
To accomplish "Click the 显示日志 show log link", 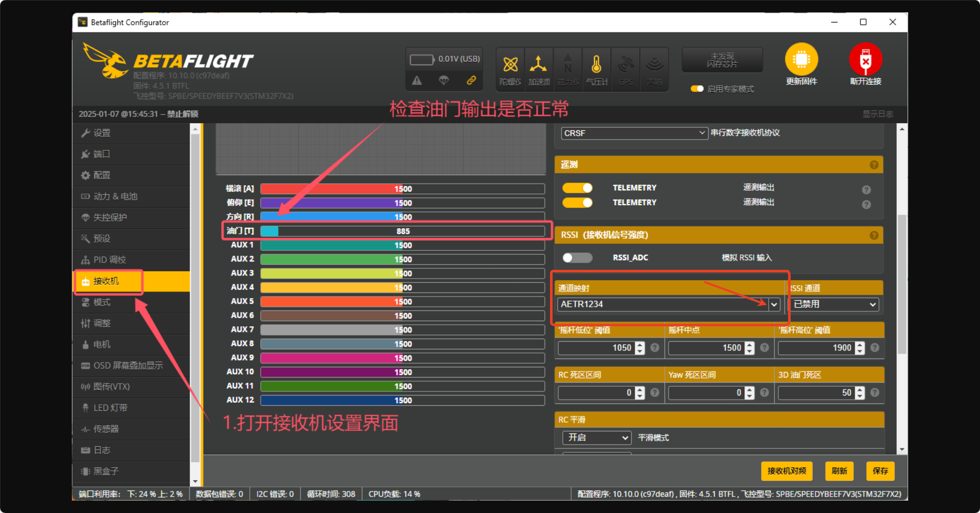I will pos(877,114).
